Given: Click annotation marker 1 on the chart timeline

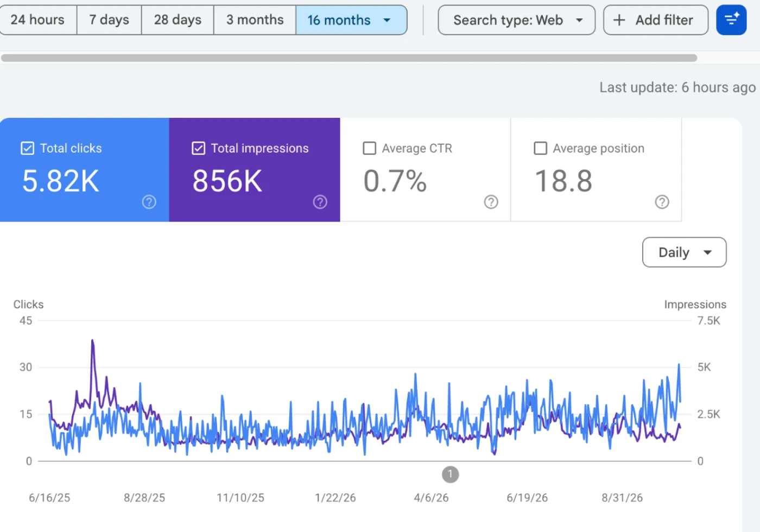Looking at the screenshot, I should point(450,474).
